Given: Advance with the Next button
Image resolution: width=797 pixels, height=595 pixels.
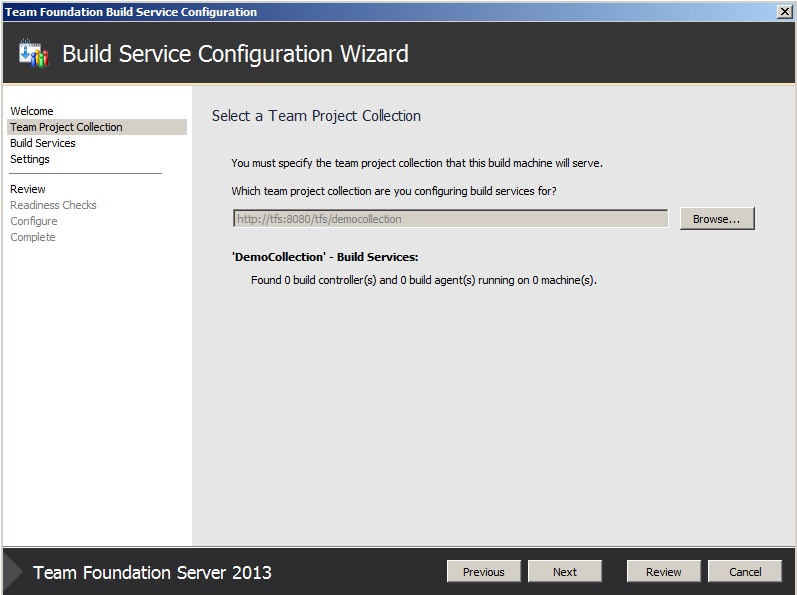Looking at the screenshot, I should point(565,572).
